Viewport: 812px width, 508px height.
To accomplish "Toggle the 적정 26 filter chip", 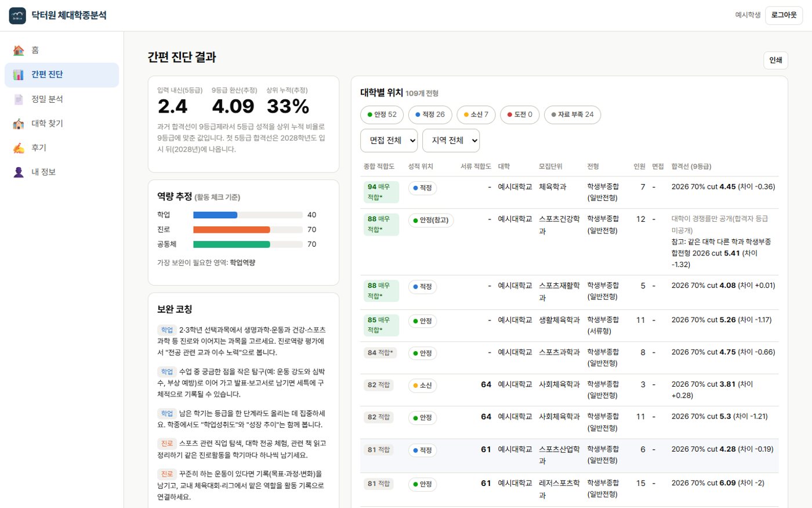I will [430, 114].
